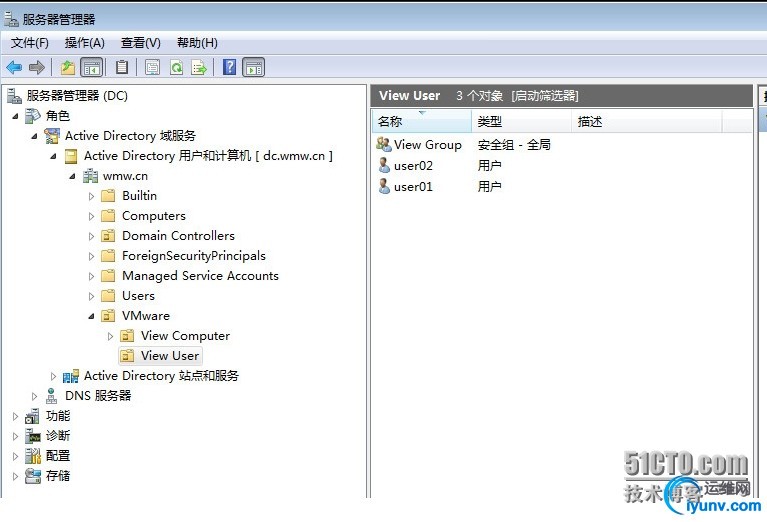Sort by the 类型 column header

(x=522, y=121)
